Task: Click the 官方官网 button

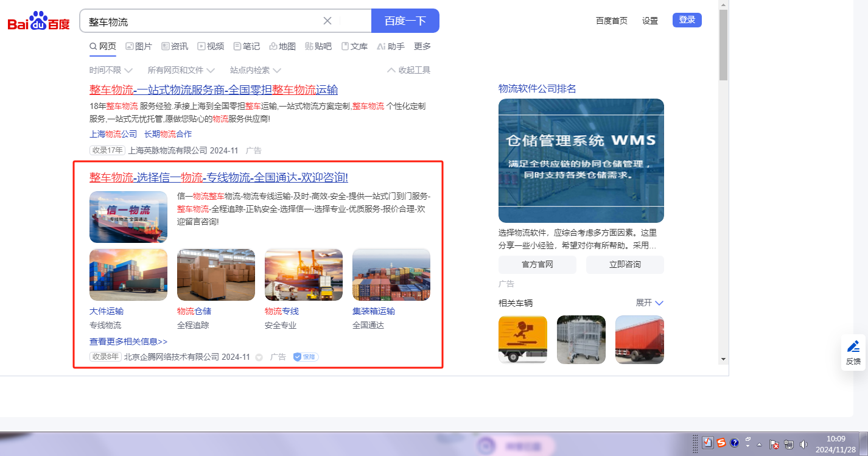Action: [537, 265]
